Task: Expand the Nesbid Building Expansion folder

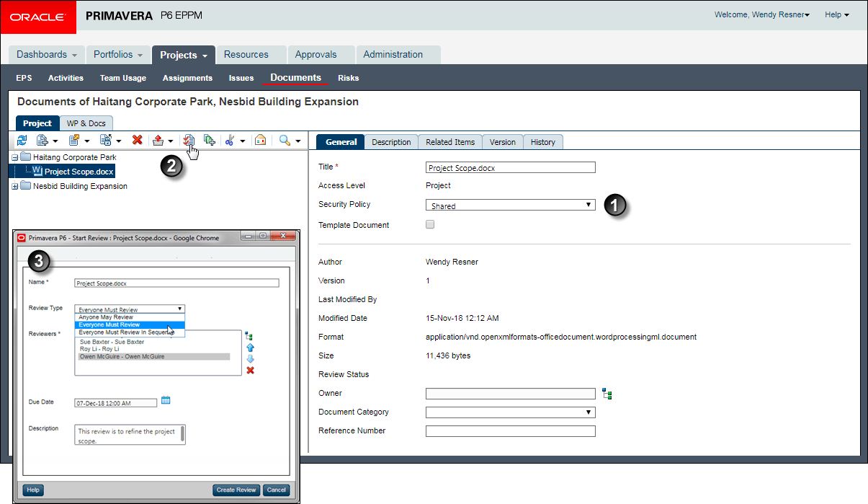Action: point(15,186)
